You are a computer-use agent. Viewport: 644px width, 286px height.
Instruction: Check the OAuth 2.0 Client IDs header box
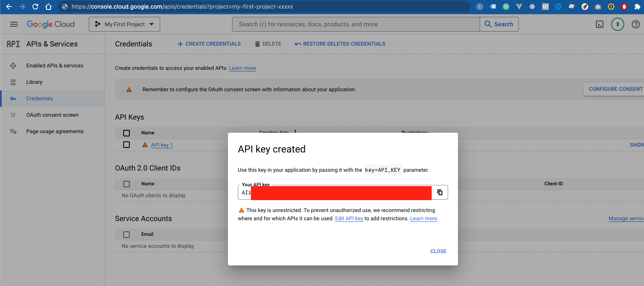point(126,184)
